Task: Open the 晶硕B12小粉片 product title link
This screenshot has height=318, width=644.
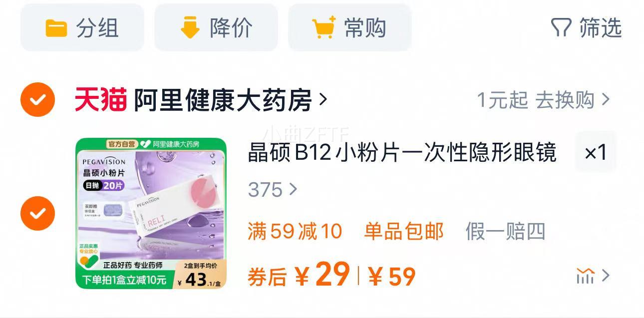Action: tap(402, 153)
